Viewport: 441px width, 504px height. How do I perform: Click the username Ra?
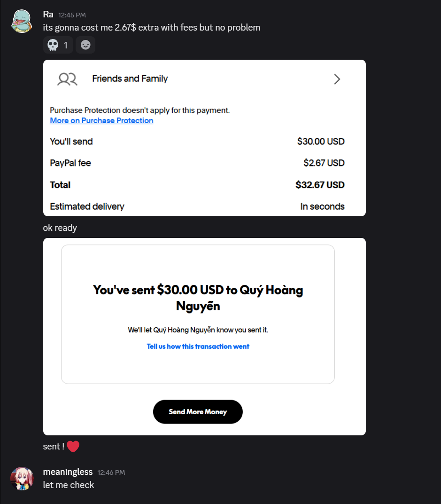pyautogui.click(x=48, y=15)
